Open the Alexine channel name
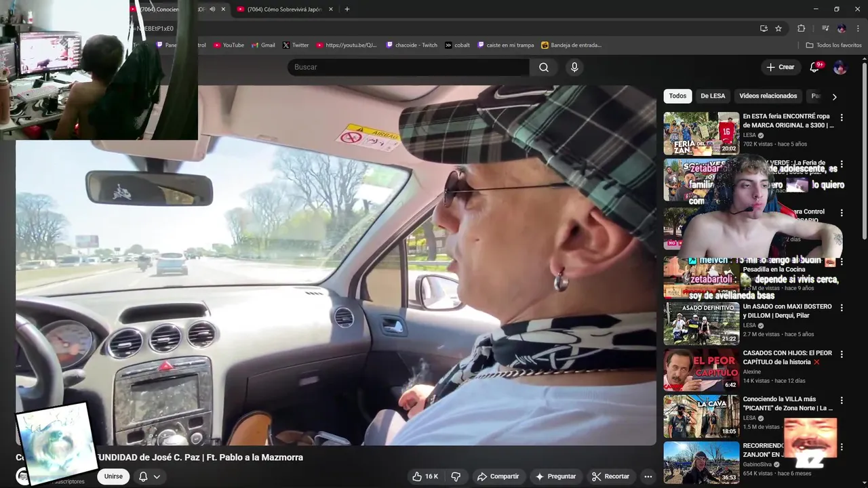The width and height of the screenshot is (868, 488). 752,372
